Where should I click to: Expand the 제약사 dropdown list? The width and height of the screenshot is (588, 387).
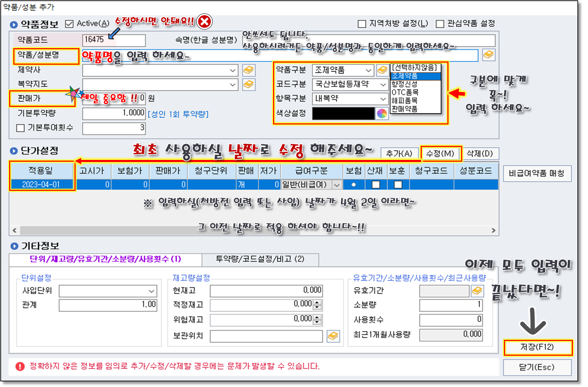232,70
